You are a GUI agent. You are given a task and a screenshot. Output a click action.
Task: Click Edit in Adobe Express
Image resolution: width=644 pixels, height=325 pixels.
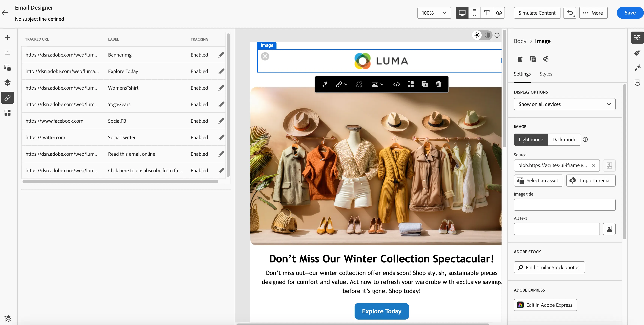tap(545, 305)
